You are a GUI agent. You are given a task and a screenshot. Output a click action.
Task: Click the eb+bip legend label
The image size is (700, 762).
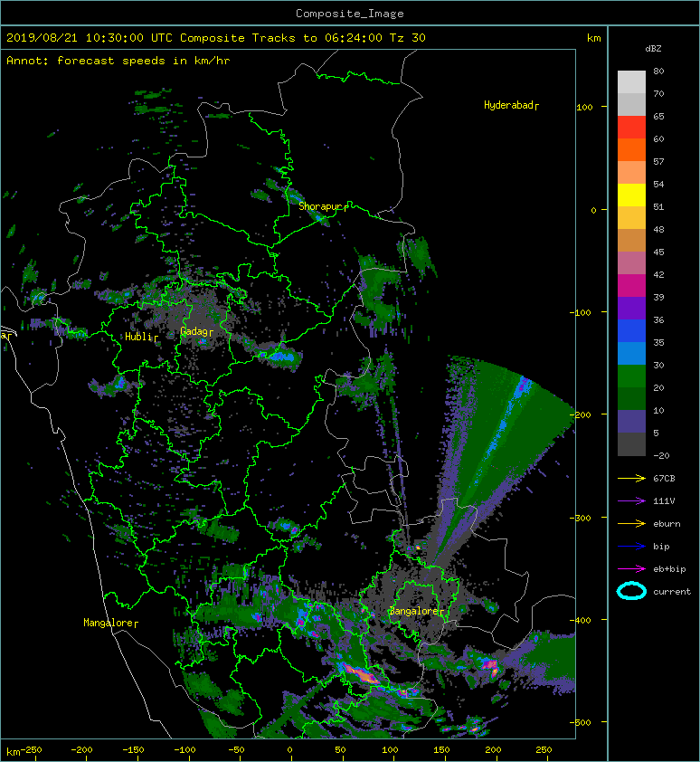coord(669,569)
